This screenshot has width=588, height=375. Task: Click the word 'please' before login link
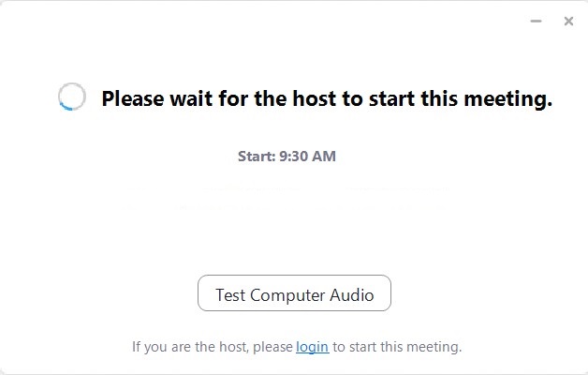[x=272, y=347]
